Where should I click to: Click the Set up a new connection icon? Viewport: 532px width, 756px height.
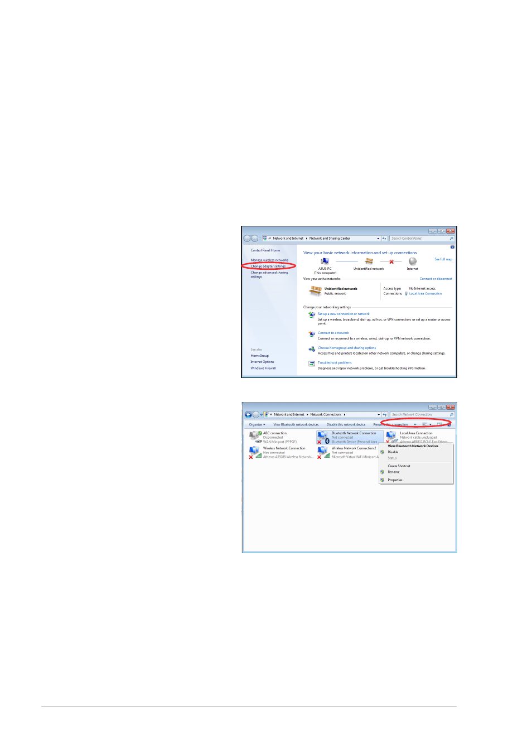pos(312,315)
